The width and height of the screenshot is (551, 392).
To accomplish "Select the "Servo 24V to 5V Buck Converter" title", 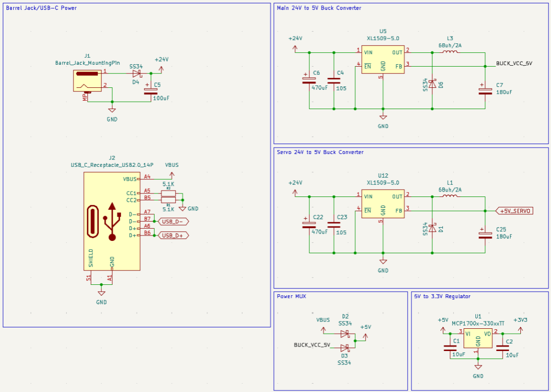I will click(x=320, y=152).
